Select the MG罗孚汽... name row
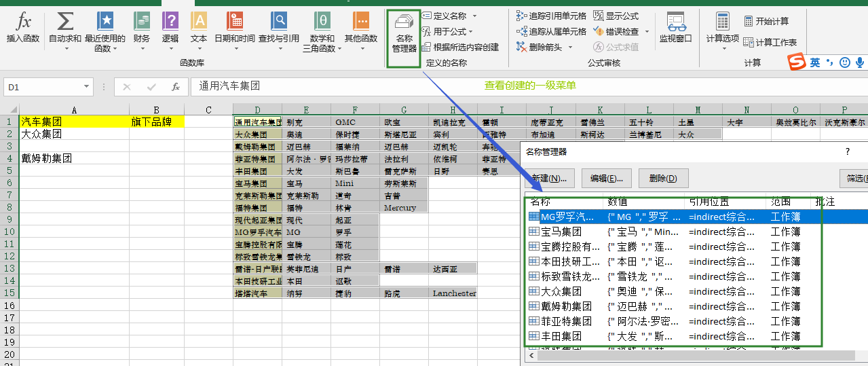The image size is (868, 366). [x=698, y=217]
